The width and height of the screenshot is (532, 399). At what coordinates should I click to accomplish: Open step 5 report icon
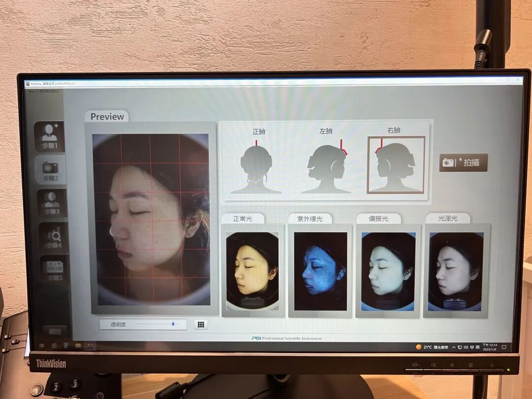point(54,269)
